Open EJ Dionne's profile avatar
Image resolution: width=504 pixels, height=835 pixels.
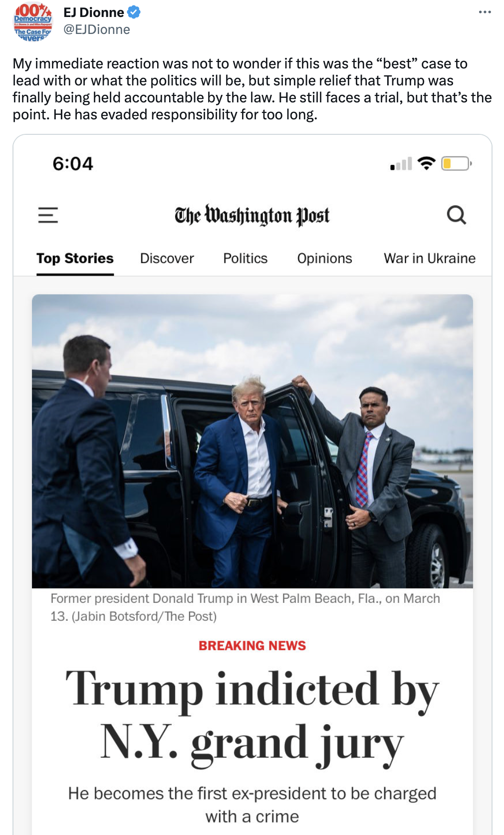(32, 21)
